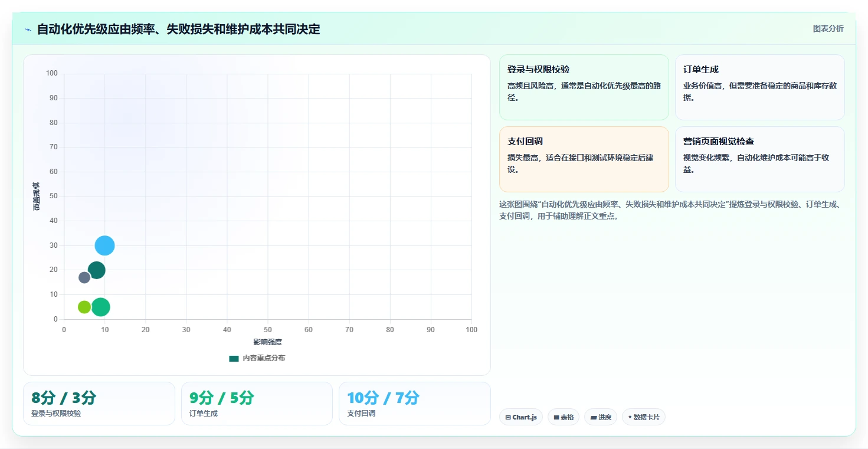Click the 登录与权限校验 caption under 8分 / 3分
Screen dimensions: 868x449
56,414
